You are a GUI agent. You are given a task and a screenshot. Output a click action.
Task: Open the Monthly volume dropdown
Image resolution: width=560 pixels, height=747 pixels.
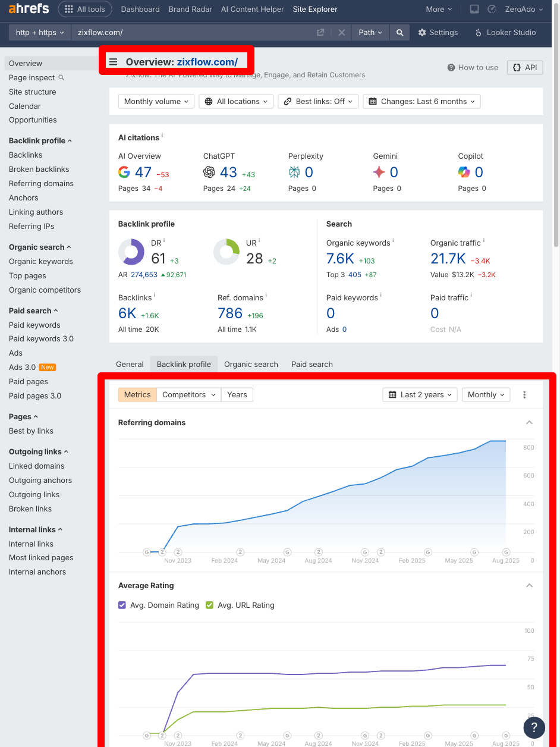point(156,101)
